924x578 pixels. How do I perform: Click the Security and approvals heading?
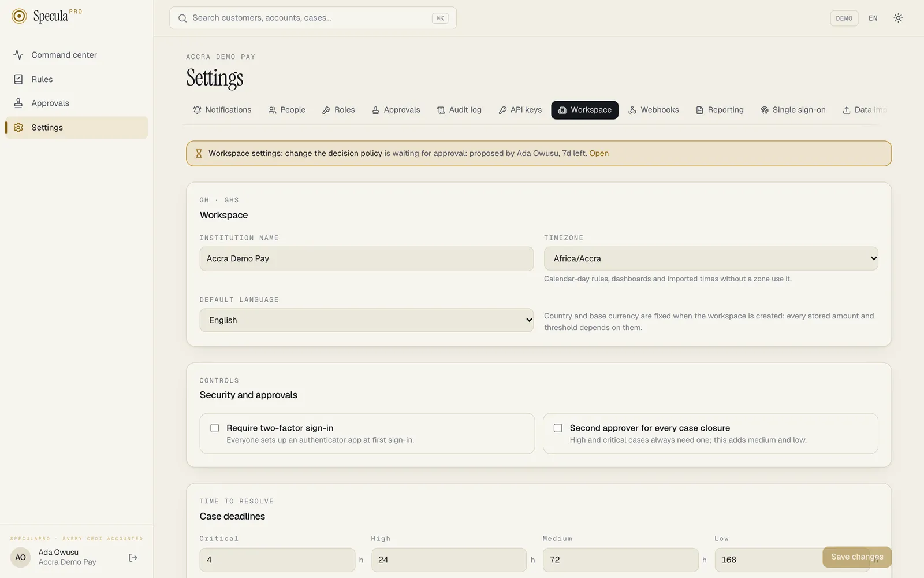click(248, 395)
